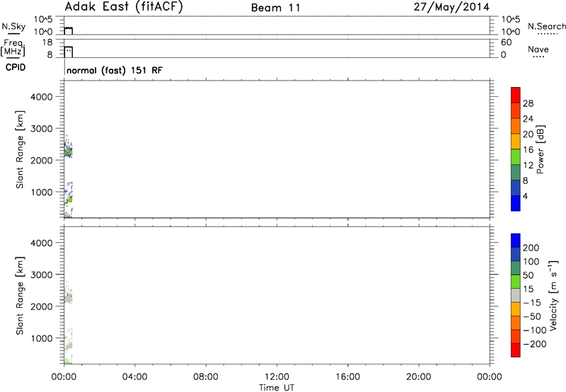Click the 'Nave' legend label

(538, 50)
